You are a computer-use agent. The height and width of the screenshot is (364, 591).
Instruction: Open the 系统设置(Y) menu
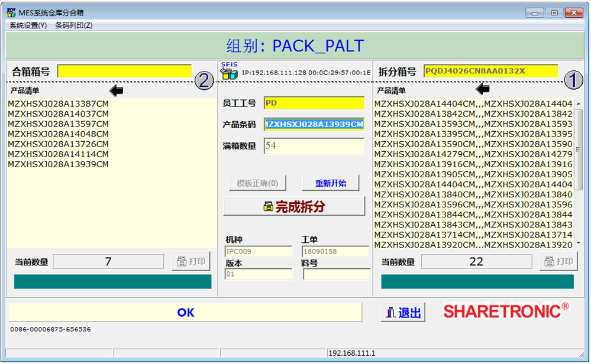coord(28,25)
